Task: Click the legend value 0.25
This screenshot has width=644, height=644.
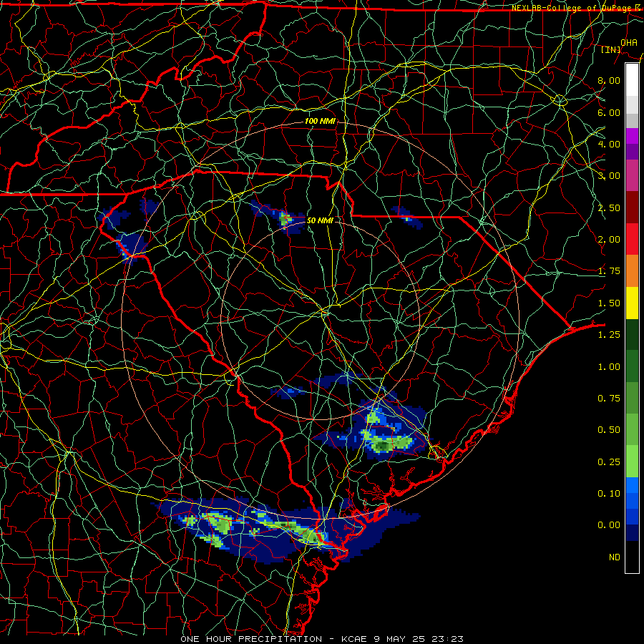Action: 609,462
